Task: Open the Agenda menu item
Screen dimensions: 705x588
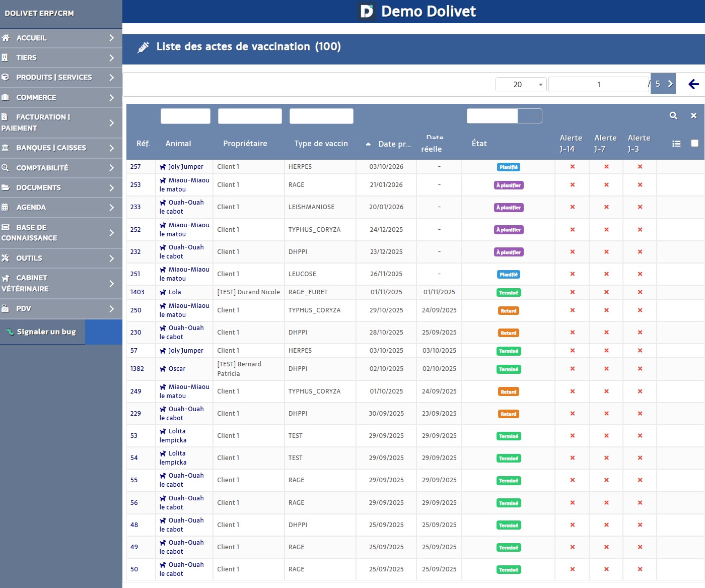Action: (x=31, y=207)
